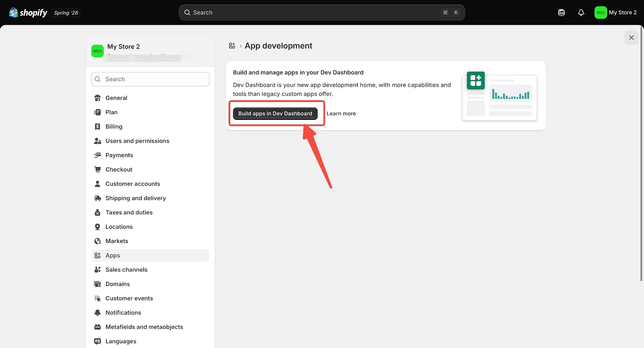Screen dimensions: 644x348
Task: Open Notifications settings in sidebar
Action: click(x=150, y=313)
